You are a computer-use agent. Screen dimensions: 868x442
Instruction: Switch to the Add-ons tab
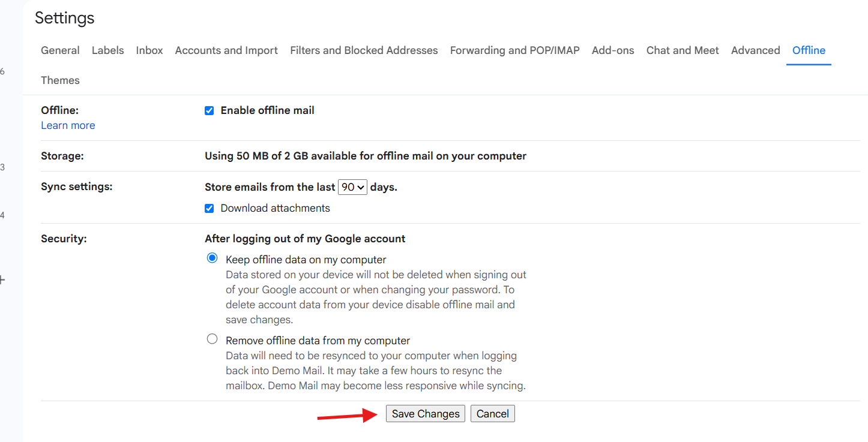(x=613, y=50)
